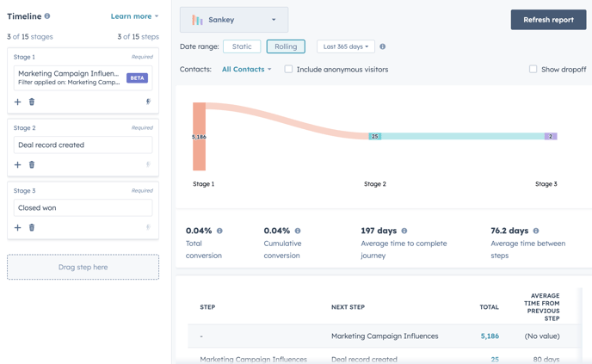The width and height of the screenshot is (592, 364).
Task: Open date range info tooltip icon
Action: pyautogui.click(x=382, y=46)
